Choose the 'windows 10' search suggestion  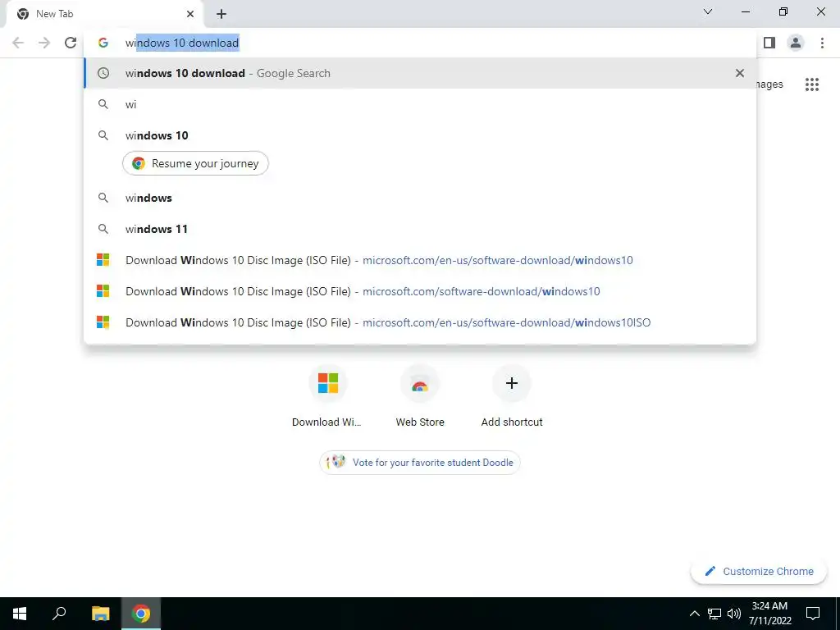[x=420, y=135]
